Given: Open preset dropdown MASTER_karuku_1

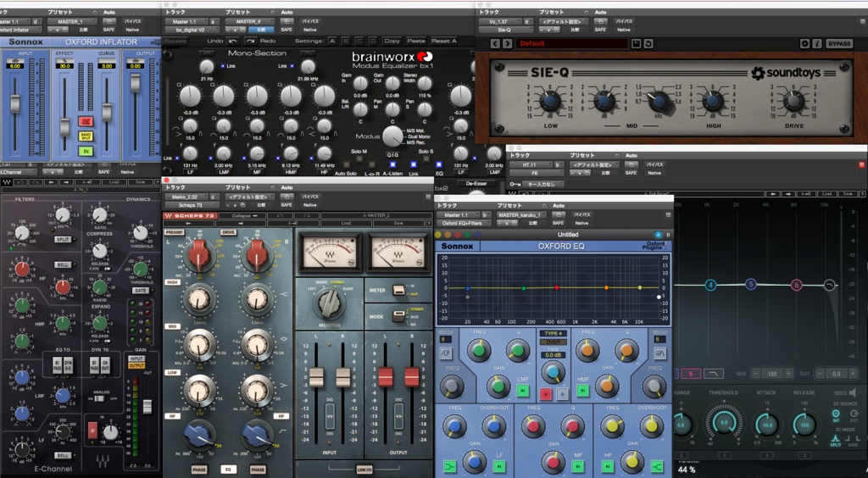Looking at the screenshot, I should pyautogui.click(x=521, y=214).
